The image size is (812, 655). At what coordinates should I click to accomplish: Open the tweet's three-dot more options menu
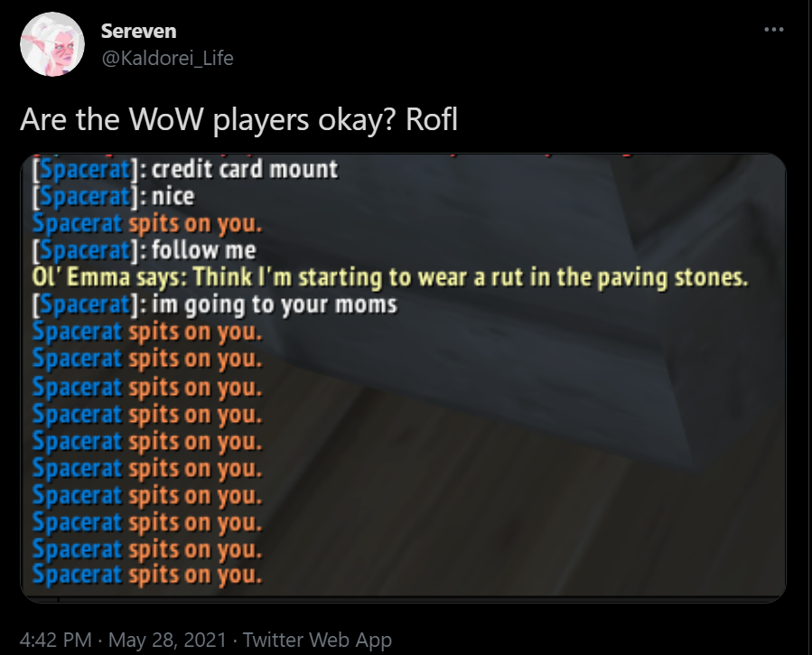click(x=774, y=30)
